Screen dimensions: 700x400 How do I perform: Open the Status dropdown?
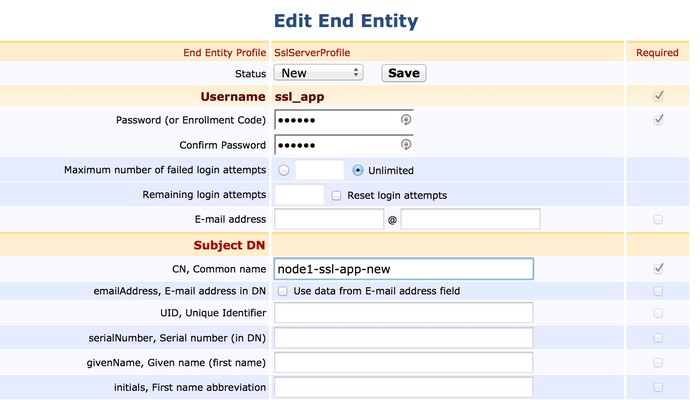[x=320, y=73]
